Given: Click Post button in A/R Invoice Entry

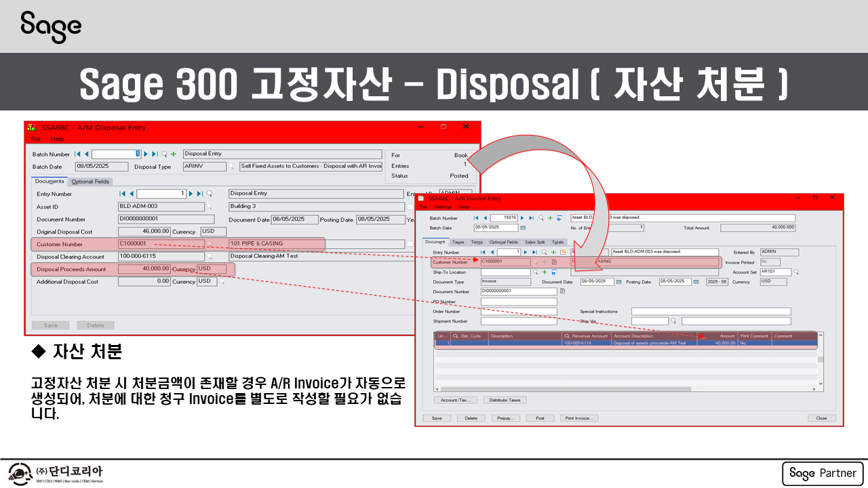Looking at the screenshot, I should pyautogui.click(x=540, y=418).
